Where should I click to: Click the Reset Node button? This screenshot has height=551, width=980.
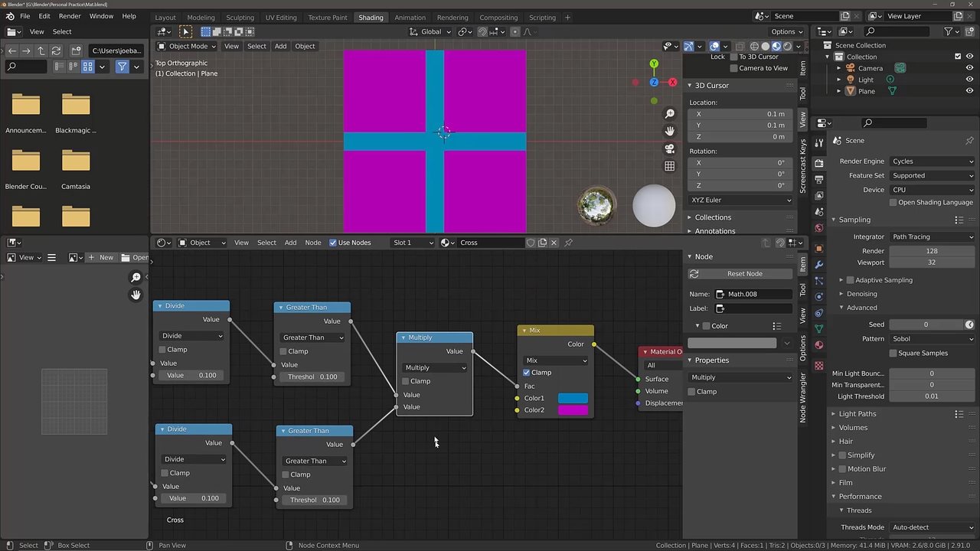[744, 274]
